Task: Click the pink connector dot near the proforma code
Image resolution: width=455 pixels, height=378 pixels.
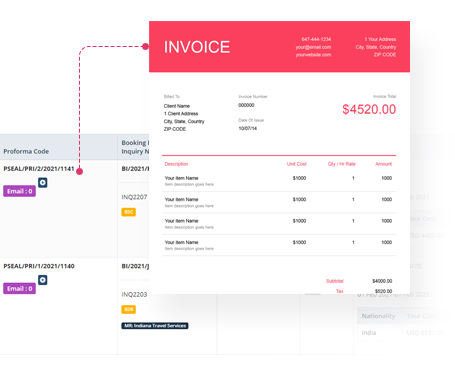Action: [x=79, y=171]
